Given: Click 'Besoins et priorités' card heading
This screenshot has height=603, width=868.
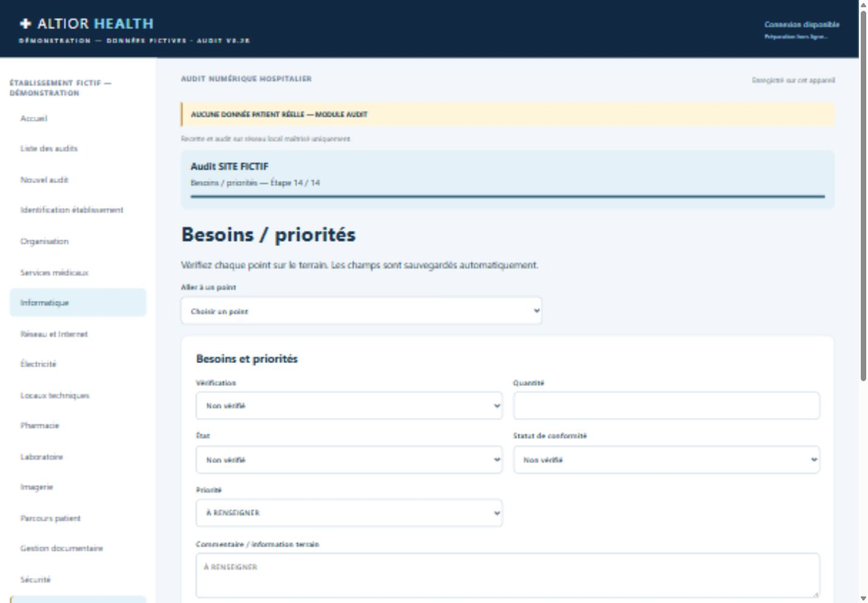Looking at the screenshot, I should [247, 359].
